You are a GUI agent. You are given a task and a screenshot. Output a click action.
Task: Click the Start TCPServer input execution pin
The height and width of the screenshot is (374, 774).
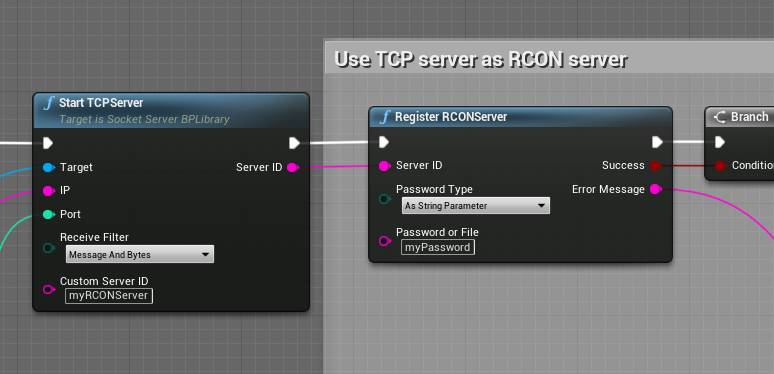tap(48, 143)
